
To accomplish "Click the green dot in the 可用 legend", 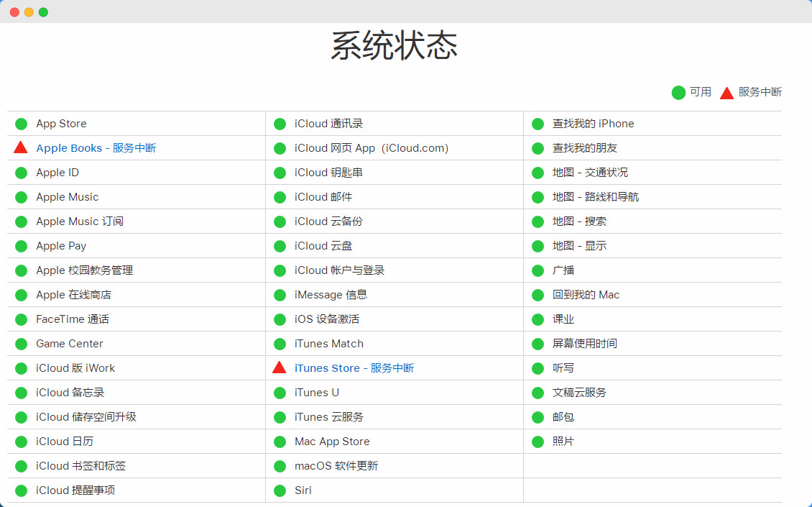I will pos(677,92).
